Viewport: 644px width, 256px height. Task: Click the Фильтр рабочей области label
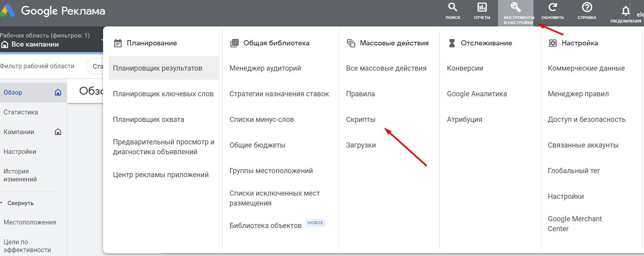[x=37, y=66]
